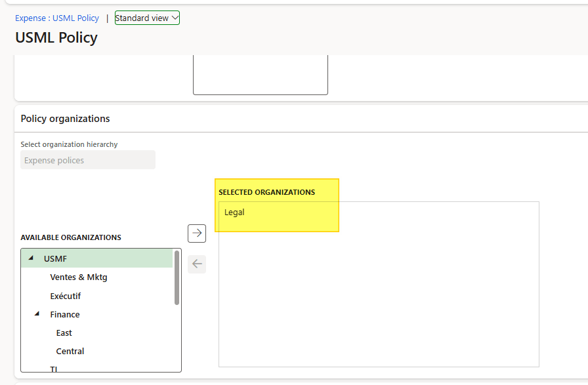Select the Finance organization node
Image resolution: width=588 pixels, height=385 pixels.
coord(65,314)
